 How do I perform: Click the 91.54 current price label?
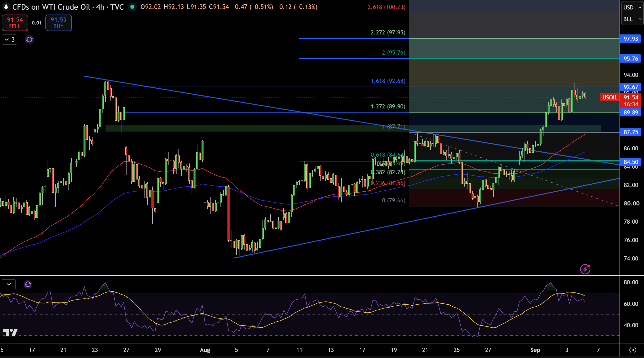point(631,97)
